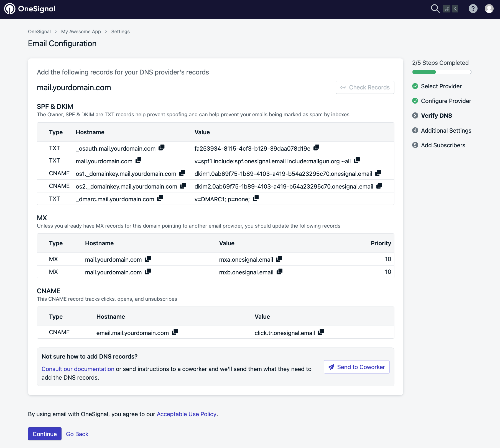Click the steps completed progress bar
The height and width of the screenshot is (448, 500).
[x=442, y=72]
